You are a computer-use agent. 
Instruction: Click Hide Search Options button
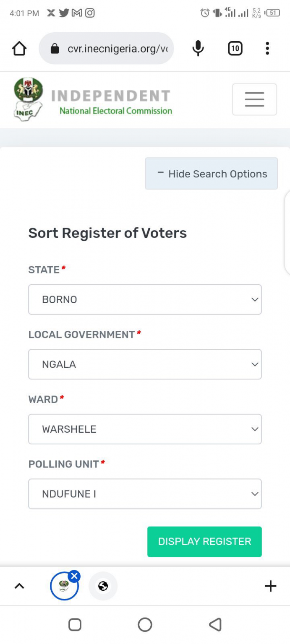[x=212, y=174]
